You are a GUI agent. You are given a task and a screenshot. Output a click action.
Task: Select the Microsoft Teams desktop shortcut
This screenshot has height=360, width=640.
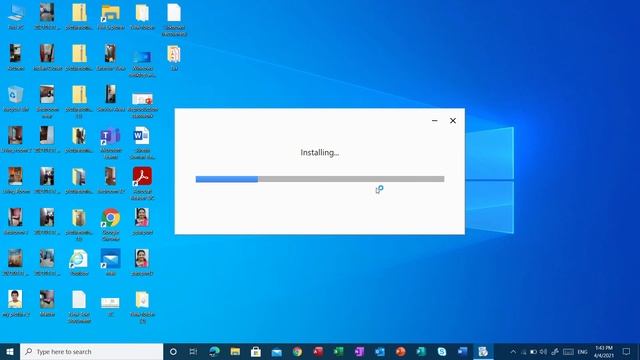pos(111,142)
